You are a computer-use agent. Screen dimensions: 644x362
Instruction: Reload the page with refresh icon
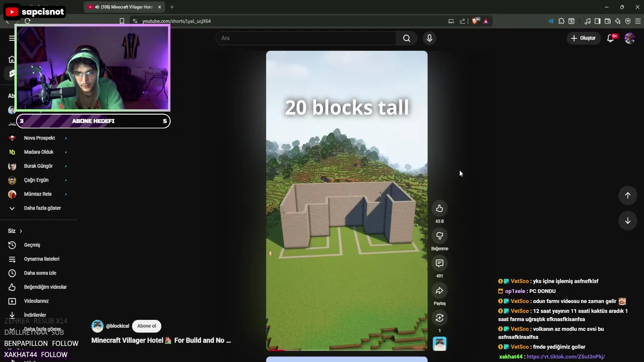(27, 21)
